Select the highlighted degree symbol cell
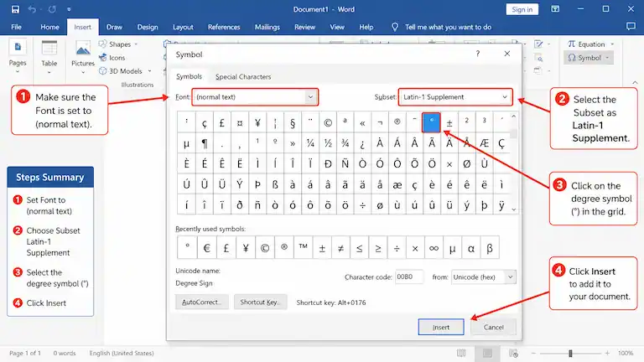Screen dimensions: 644x362 pyautogui.click(x=431, y=122)
